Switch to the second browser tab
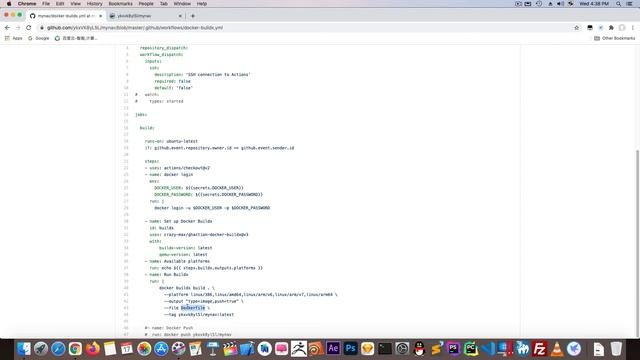Screen dimensions: 640x360 pyautogui.click(x=145, y=16)
